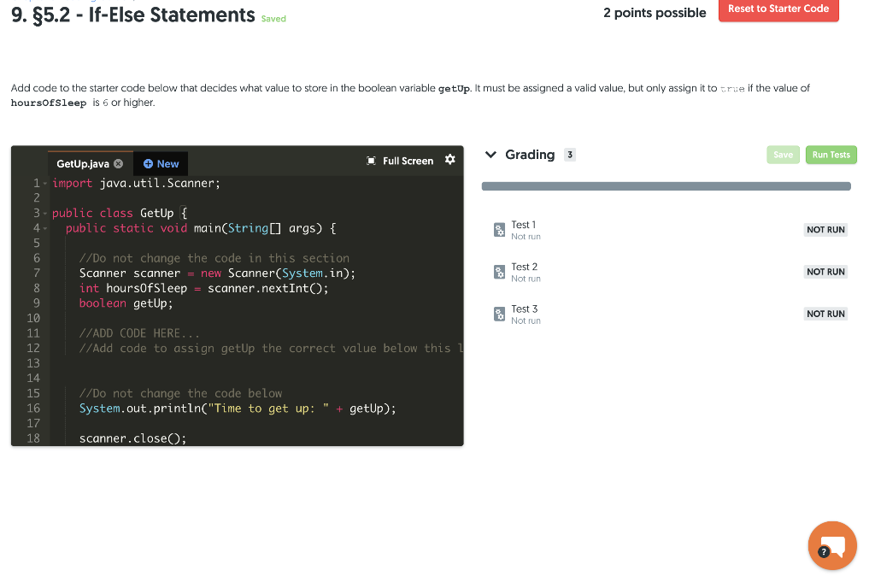Place cursor on empty line 13
The height and width of the screenshot is (588, 875).
click(x=256, y=363)
